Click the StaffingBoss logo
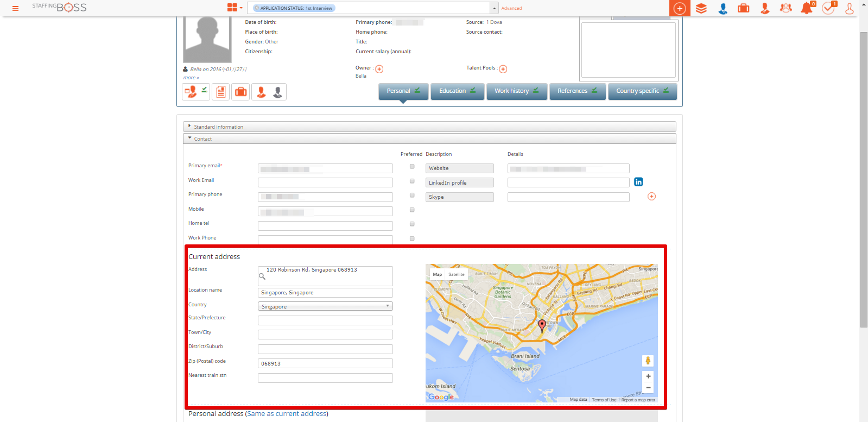The width and height of the screenshot is (868, 422). 59,7
